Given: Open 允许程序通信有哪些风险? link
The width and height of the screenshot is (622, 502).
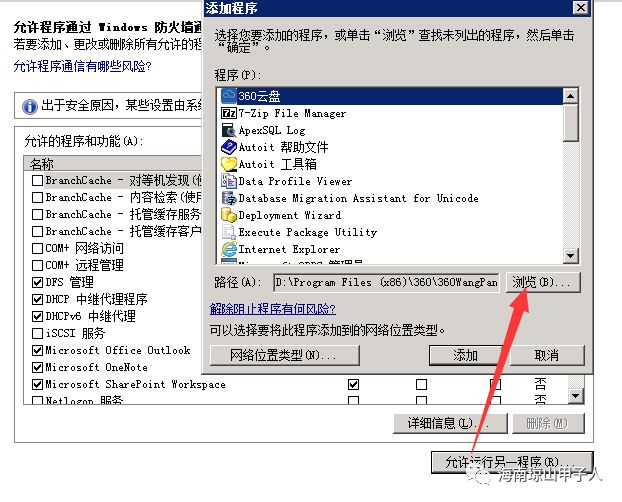Looking at the screenshot, I should [83, 66].
